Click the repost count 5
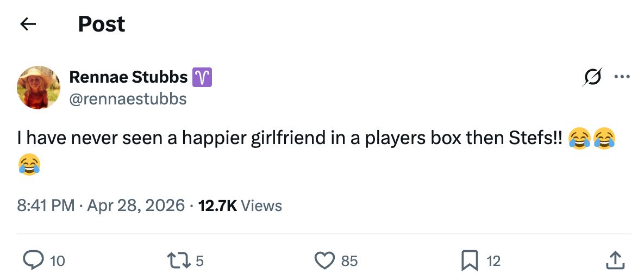Viewport: 644px width, 279px height. coord(199,261)
